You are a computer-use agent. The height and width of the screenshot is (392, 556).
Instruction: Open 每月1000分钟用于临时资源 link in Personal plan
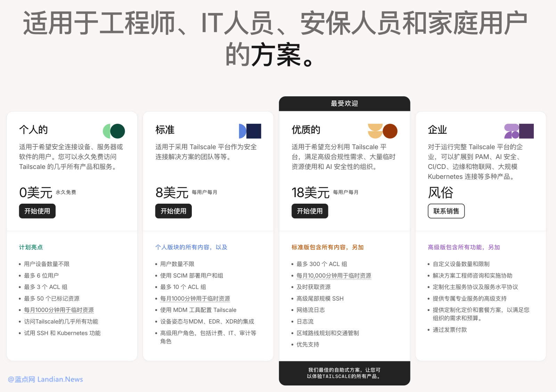click(59, 310)
